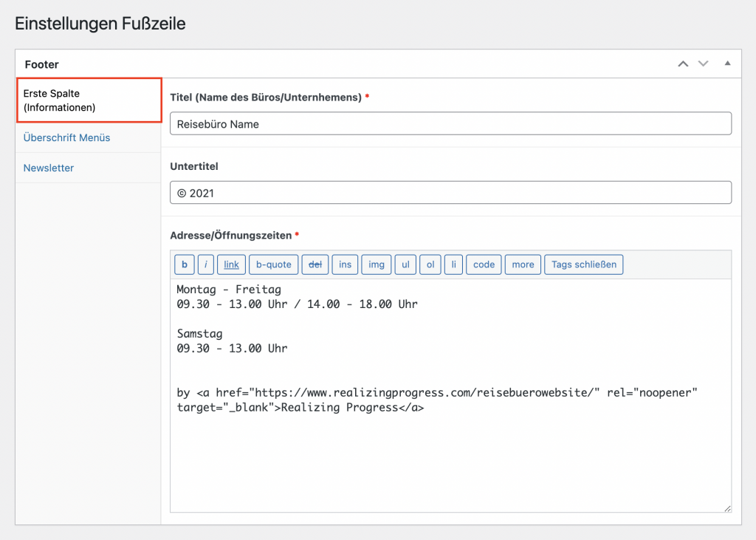Click the 'Tags schließen' button
The width and height of the screenshot is (756, 540).
(583, 264)
